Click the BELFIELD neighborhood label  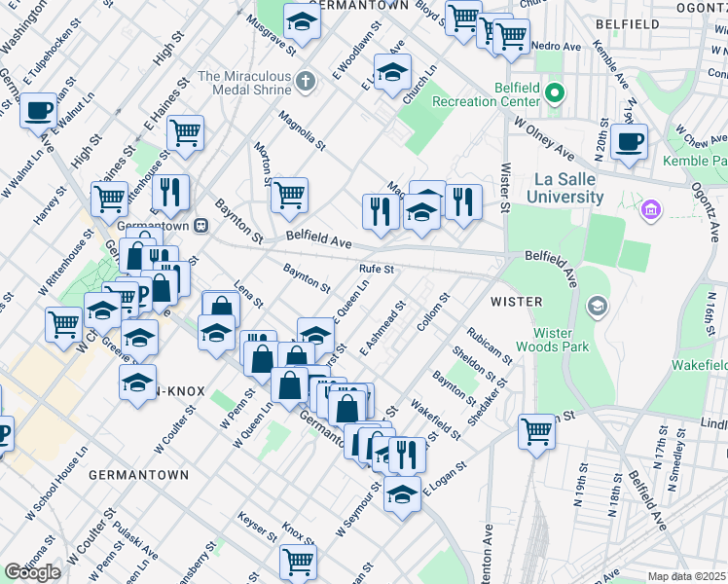(628, 24)
